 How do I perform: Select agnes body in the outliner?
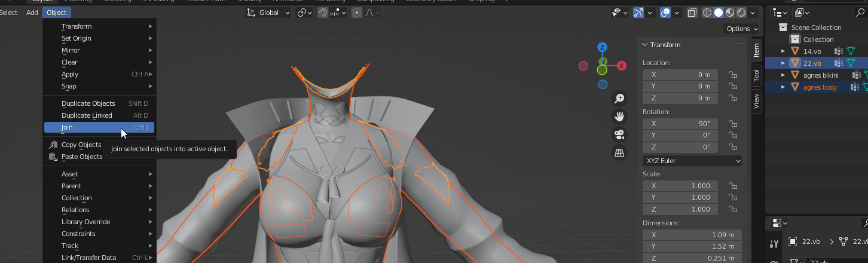(x=820, y=87)
